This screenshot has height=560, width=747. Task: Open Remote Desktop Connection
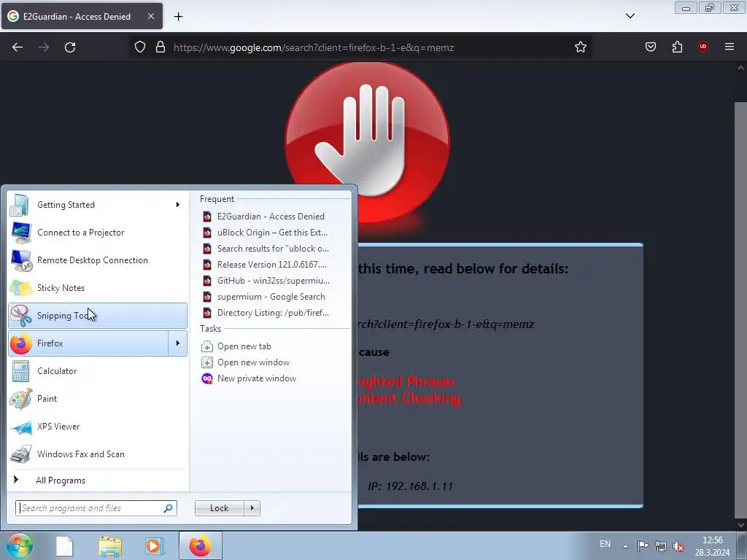[98, 260]
